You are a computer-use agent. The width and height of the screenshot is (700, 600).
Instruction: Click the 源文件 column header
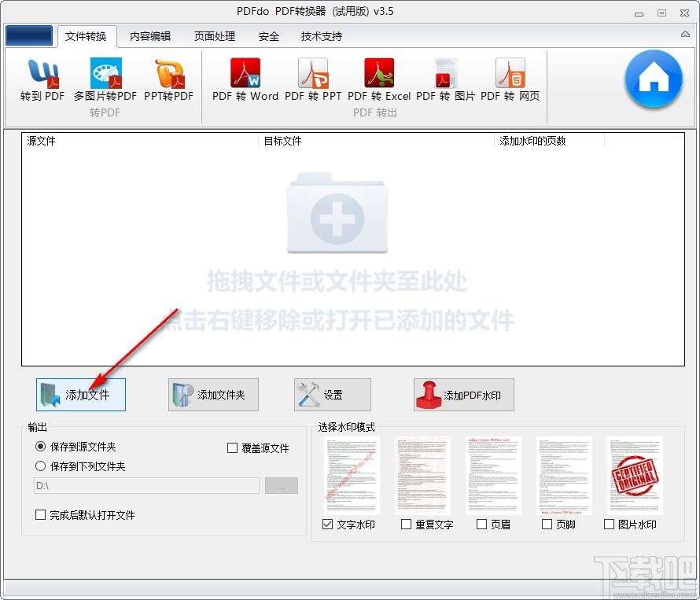[140, 141]
